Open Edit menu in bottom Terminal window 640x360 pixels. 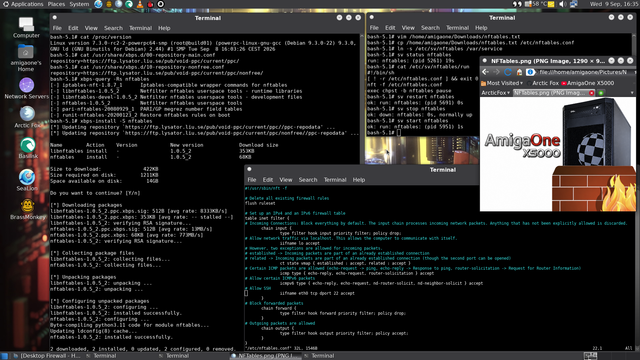tap(268, 180)
